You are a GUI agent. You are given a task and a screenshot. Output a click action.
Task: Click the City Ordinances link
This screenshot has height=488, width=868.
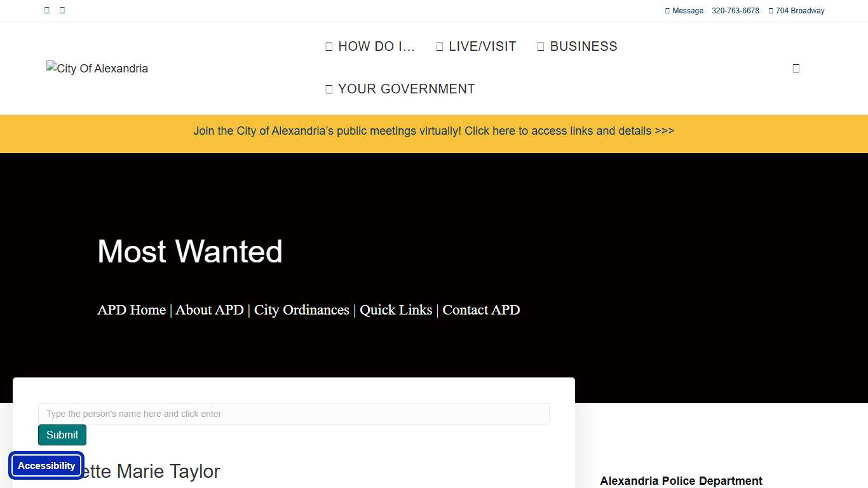pyautogui.click(x=302, y=310)
